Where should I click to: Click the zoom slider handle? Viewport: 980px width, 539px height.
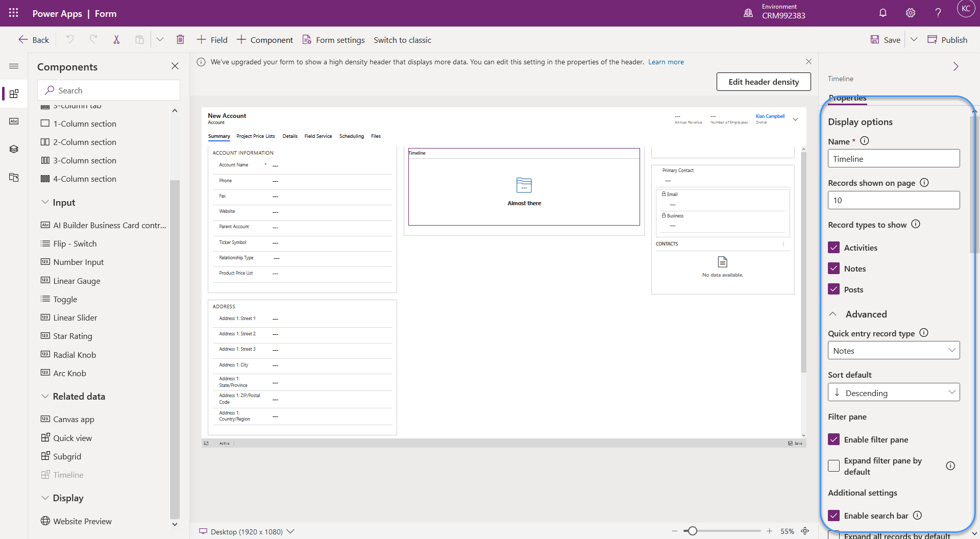[x=692, y=531]
